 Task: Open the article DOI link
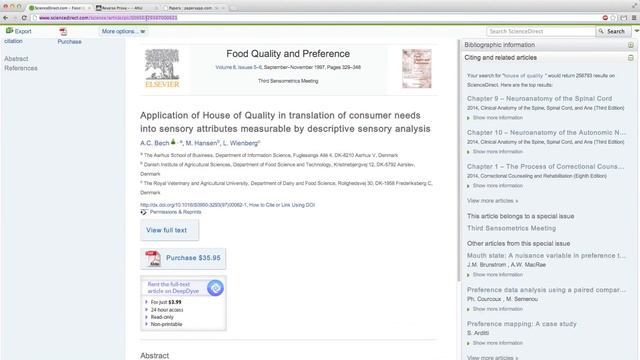coord(193,205)
